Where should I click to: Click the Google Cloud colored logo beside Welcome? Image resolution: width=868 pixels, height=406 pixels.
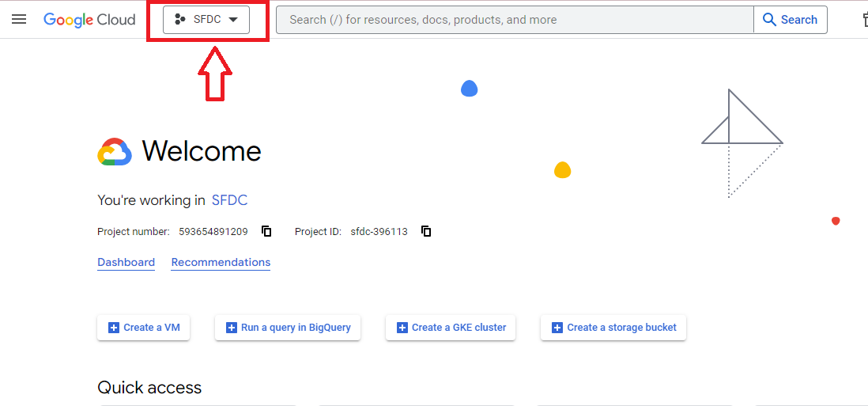tap(115, 152)
